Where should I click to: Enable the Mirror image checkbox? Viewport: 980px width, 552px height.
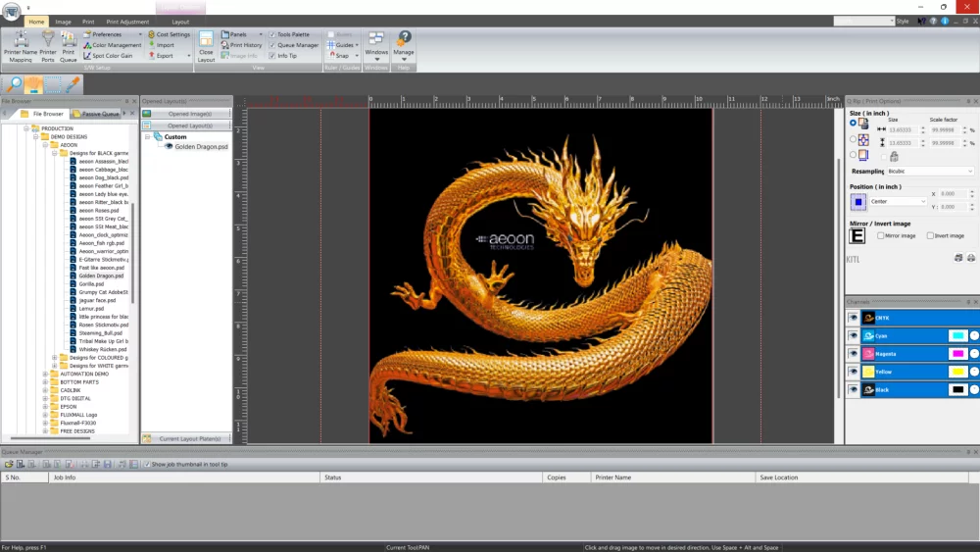pyautogui.click(x=880, y=235)
